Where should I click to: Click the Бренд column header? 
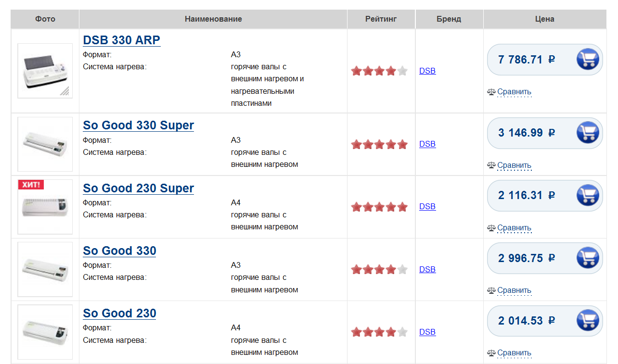(449, 19)
